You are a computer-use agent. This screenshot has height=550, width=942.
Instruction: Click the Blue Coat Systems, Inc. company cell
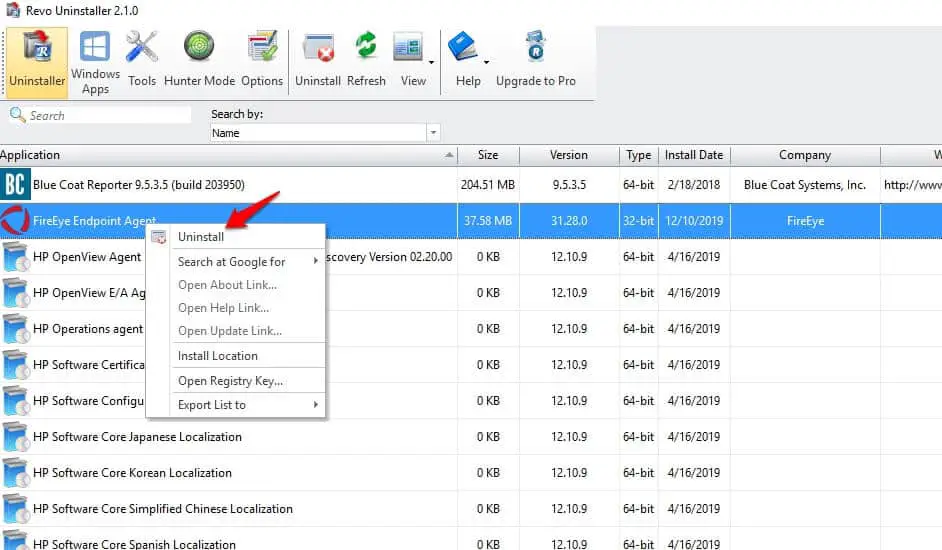point(805,185)
